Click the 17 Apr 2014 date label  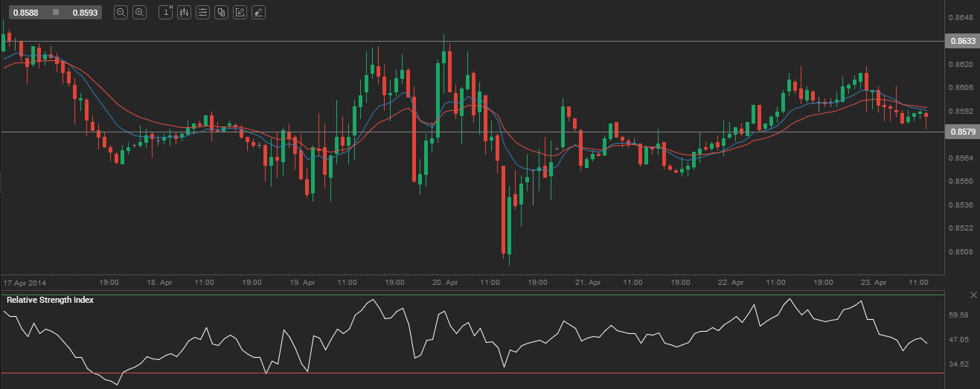click(25, 283)
